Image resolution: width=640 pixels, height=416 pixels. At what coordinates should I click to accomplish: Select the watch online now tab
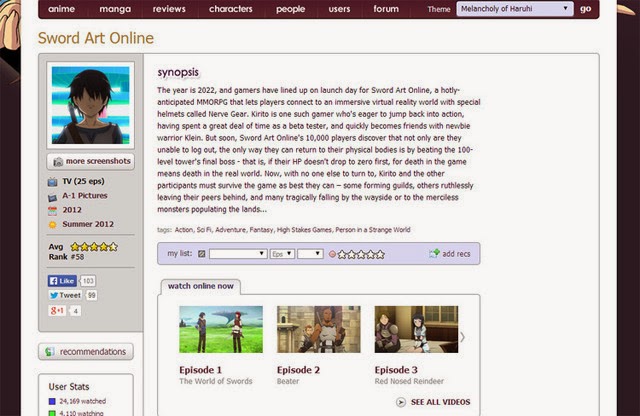tap(200, 286)
